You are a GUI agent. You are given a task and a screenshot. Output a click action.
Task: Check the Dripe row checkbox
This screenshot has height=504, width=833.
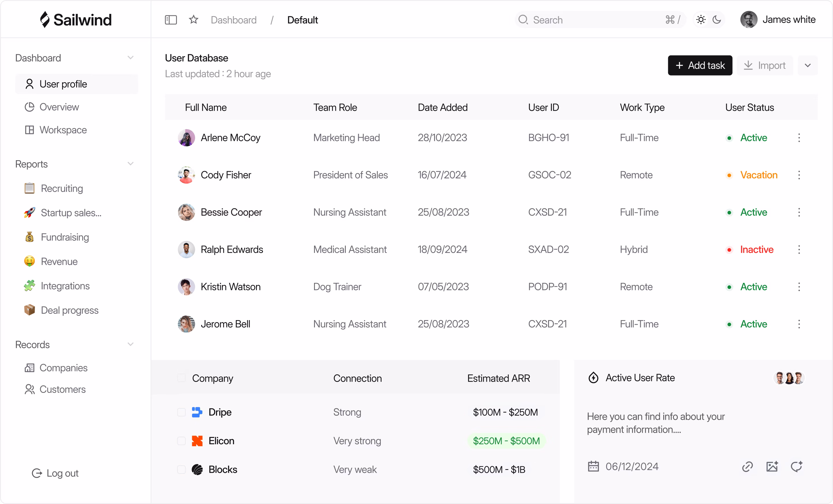[182, 412]
